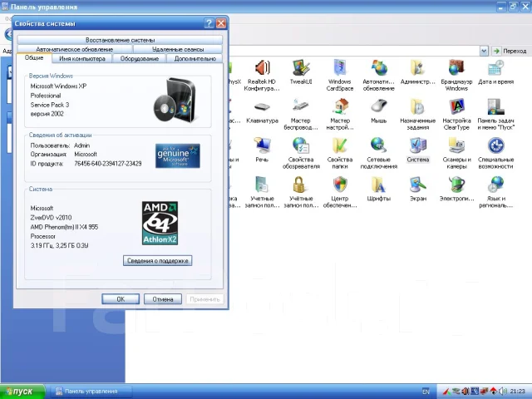Open the Windows CardSpace icon
The width and height of the screenshot is (532, 399).
coord(340,76)
